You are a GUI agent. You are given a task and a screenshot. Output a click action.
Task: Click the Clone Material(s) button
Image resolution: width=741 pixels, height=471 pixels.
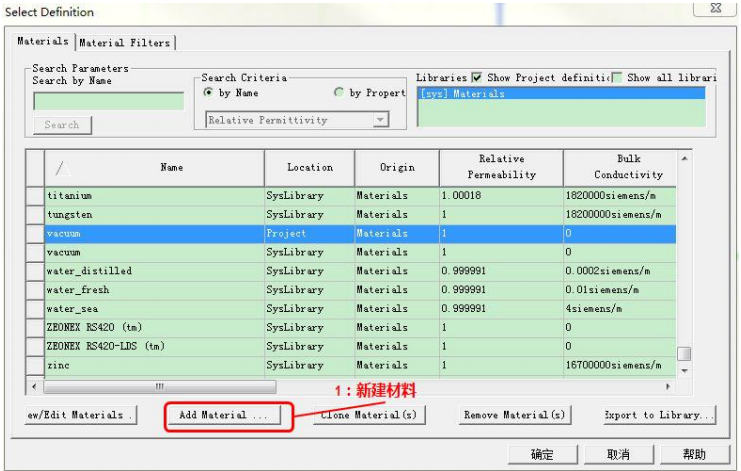click(369, 415)
